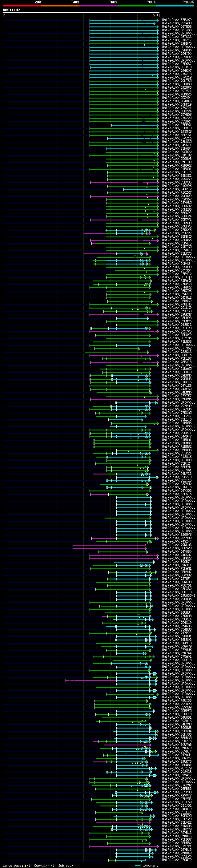Select hit UniRef100_A6RZR6
Image resolution: width=197 pixels, height=868 pixels.
pos(177,291)
